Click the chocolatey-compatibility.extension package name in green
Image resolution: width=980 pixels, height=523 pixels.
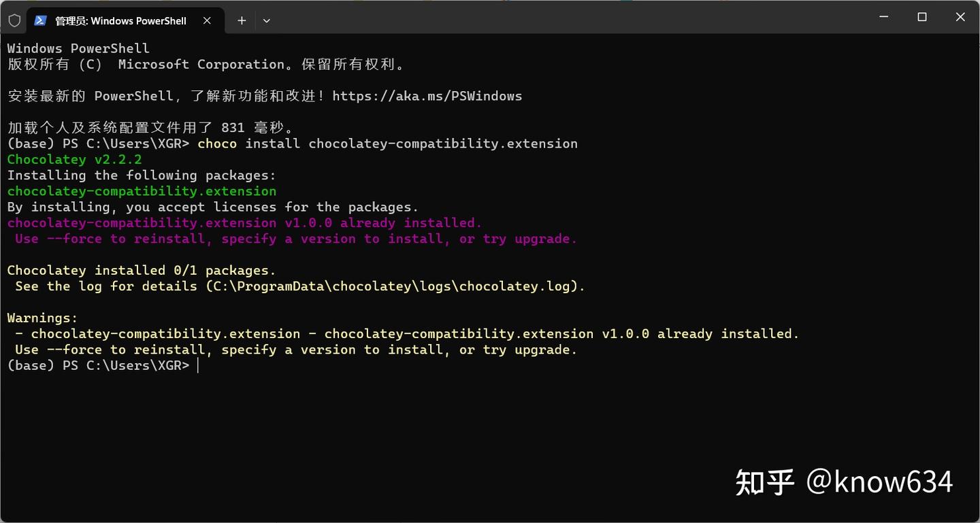141,191
